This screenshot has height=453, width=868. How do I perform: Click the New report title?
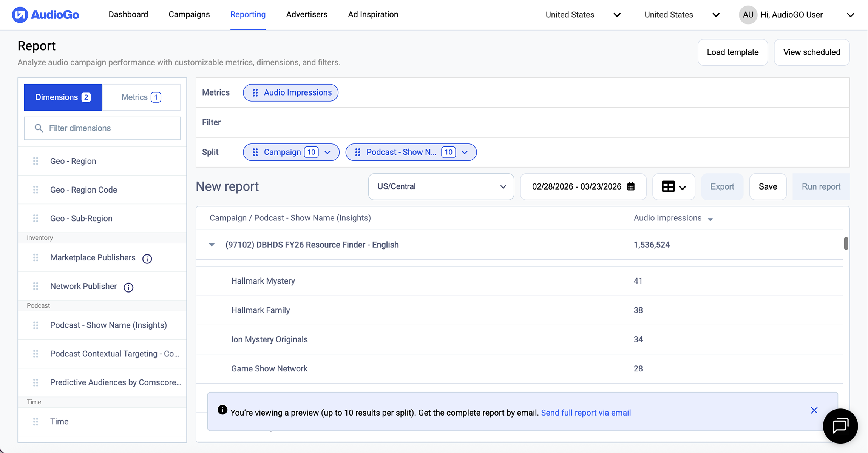tap(227, 186)
